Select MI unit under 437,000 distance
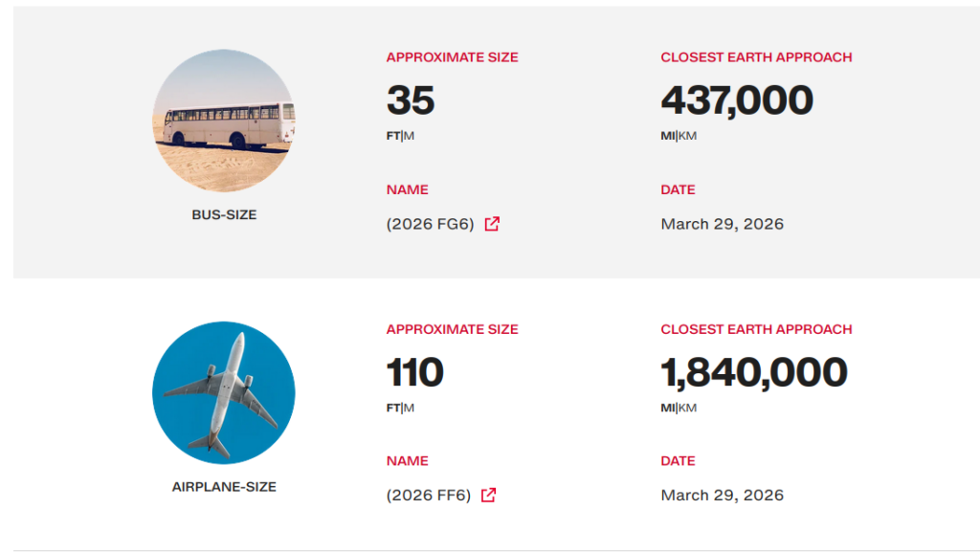 click(x=667, y=136)
